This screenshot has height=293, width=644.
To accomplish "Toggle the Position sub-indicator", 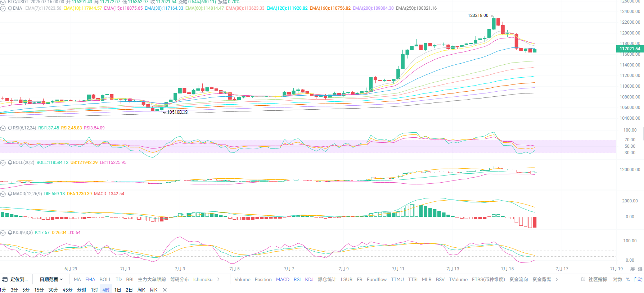I will coord(263,279).
